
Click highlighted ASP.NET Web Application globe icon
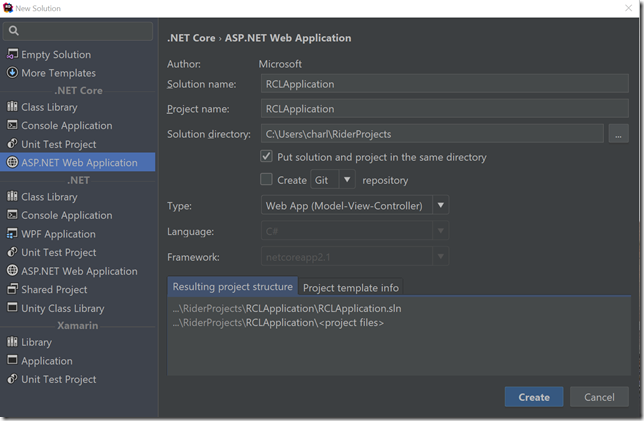(x=12, y=162)
